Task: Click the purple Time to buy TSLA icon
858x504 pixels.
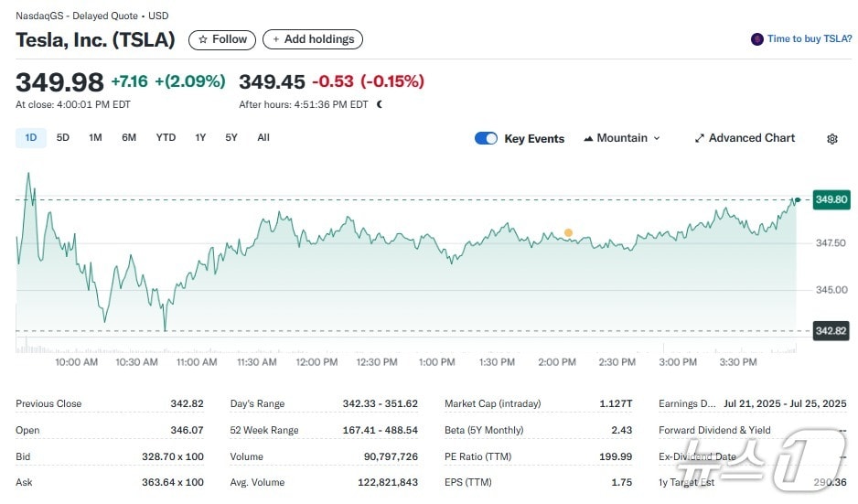Action: click(x=756, y=39)
